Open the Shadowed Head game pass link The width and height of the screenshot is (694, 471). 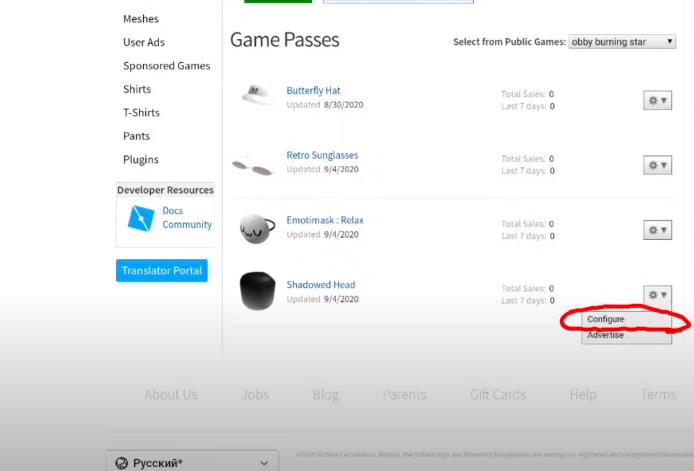tap(321, 285)
